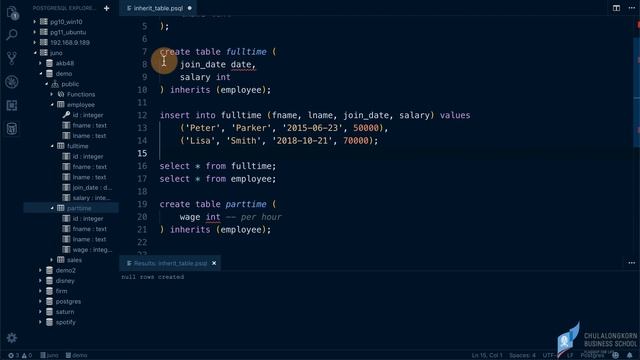
Task: Open the Extensions icon in activity bar
Action: [12, 105]
